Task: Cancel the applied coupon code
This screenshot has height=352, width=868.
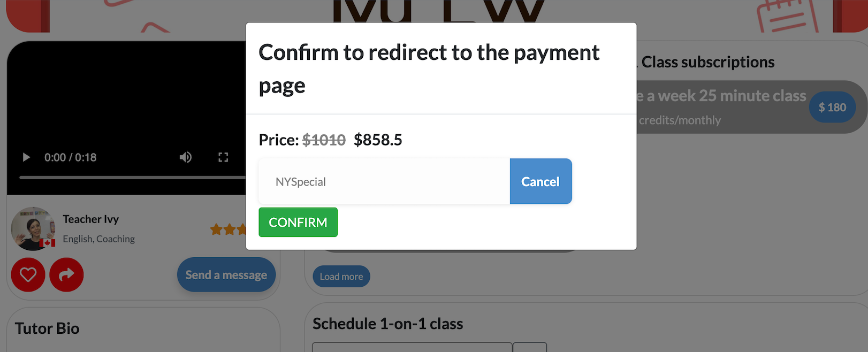Action: [x=540, y=182]
